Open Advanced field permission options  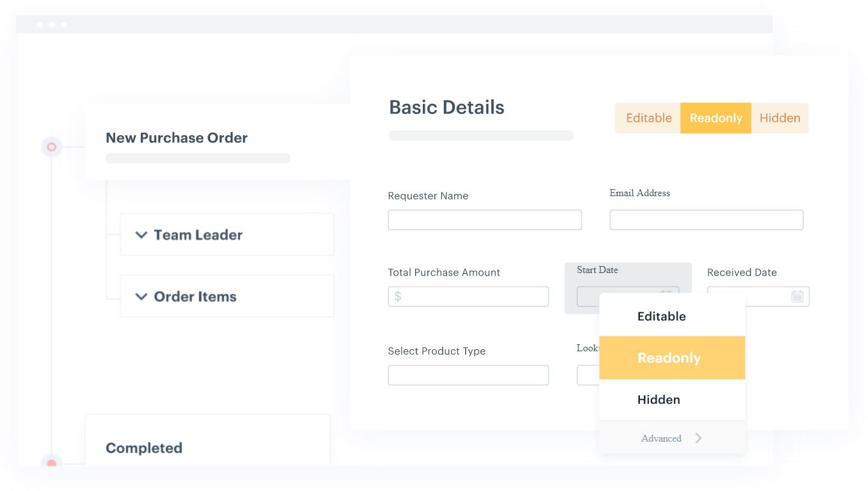click(662, 438)
